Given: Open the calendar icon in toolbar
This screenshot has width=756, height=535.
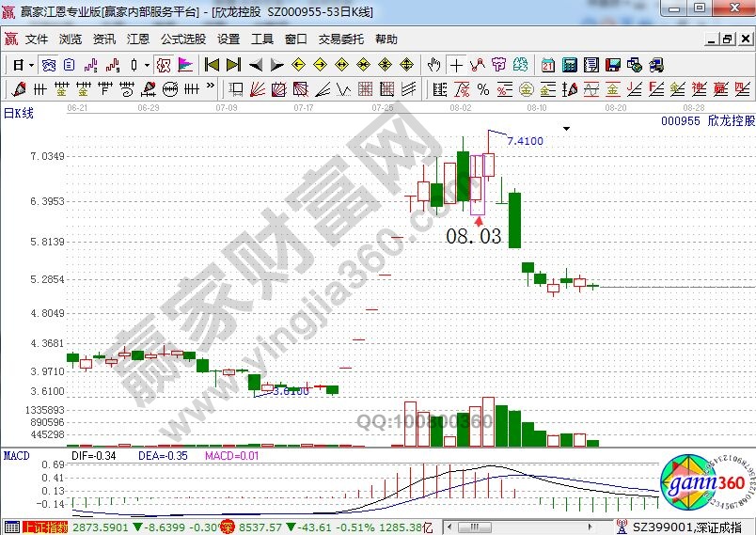Looking at the screenshot, I should [548, 65].
